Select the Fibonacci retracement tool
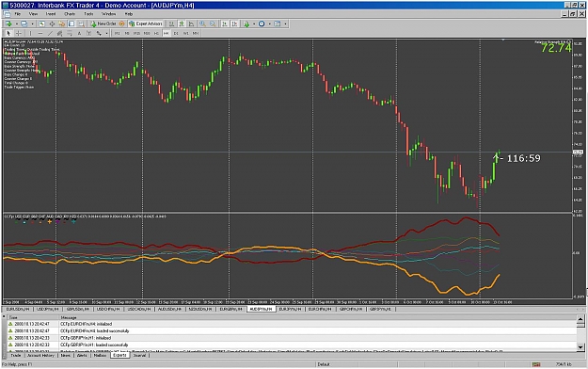 70,33
